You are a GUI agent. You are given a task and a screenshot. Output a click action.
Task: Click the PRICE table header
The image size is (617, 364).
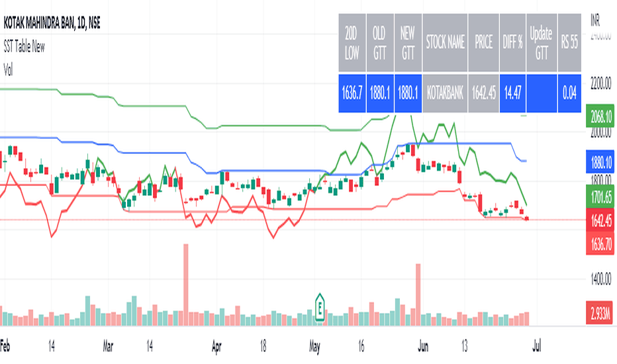[483, 42]
